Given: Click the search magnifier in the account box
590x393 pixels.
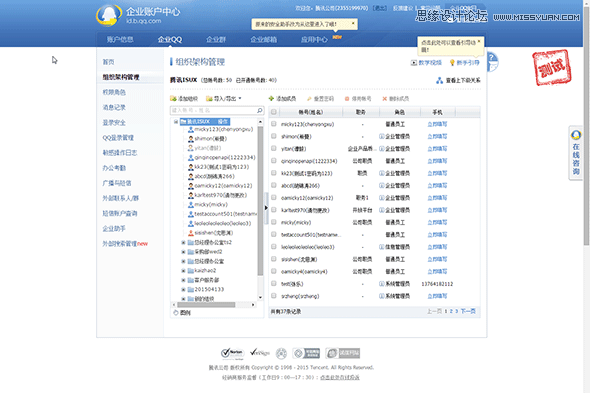Looking at the screenshot, I should (260, 110).
